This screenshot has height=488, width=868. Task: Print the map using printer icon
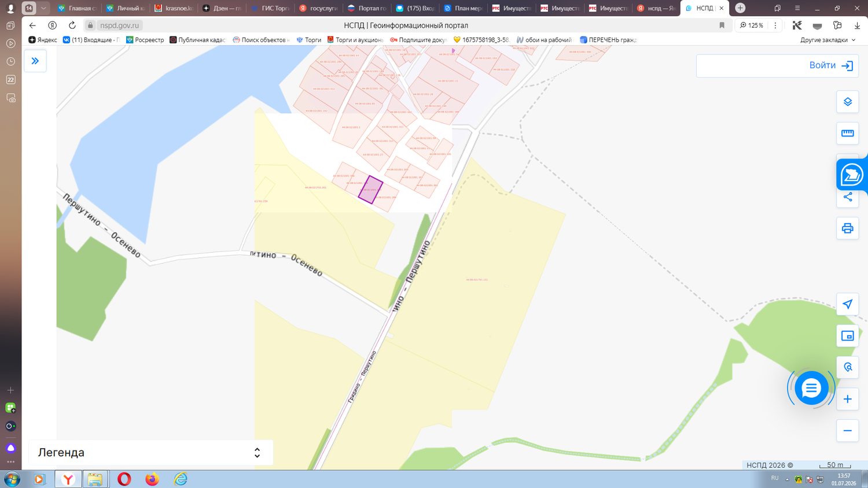(x=847, y=228)
